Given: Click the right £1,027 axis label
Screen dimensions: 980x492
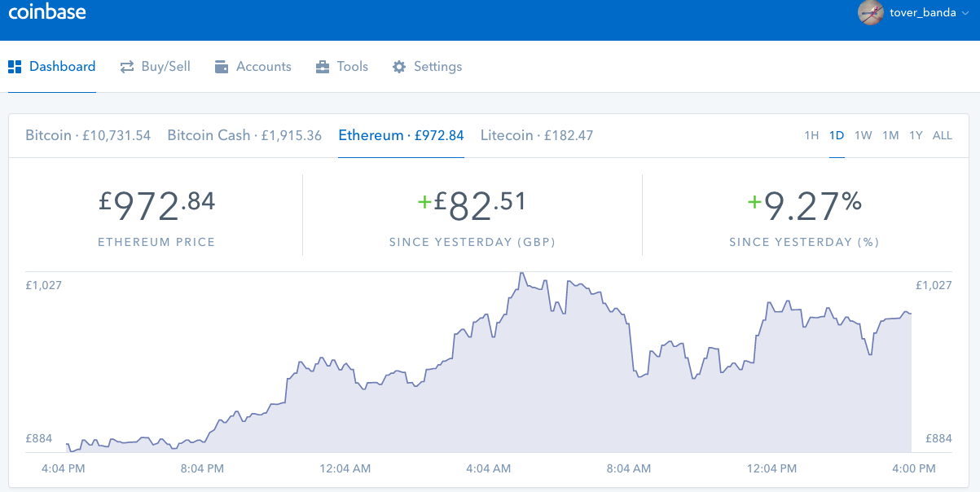Looking at the screenshot, I should pos(934,285).
